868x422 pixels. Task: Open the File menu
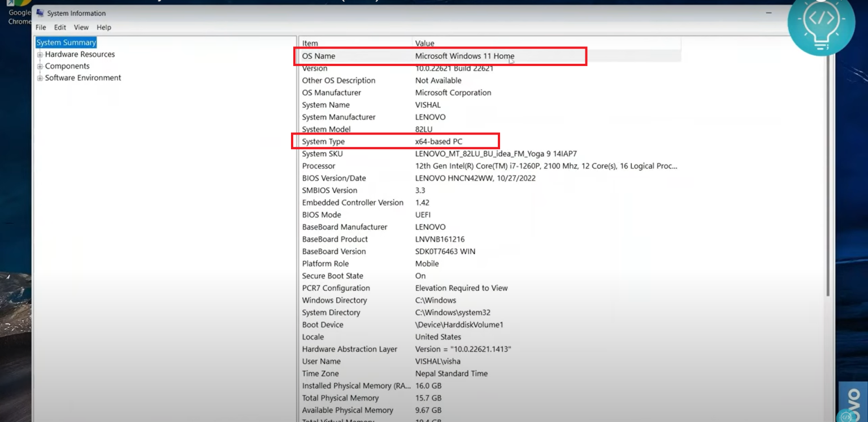pos(41,27)
